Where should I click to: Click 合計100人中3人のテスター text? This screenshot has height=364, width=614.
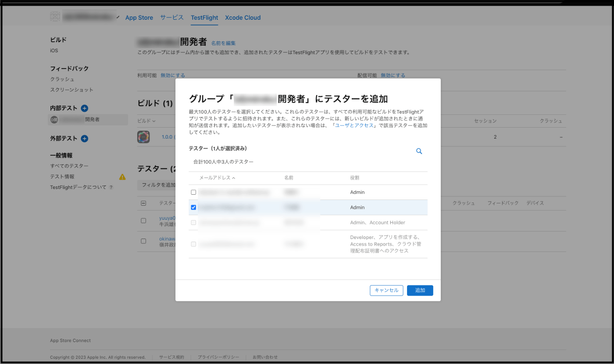point(223,162)
